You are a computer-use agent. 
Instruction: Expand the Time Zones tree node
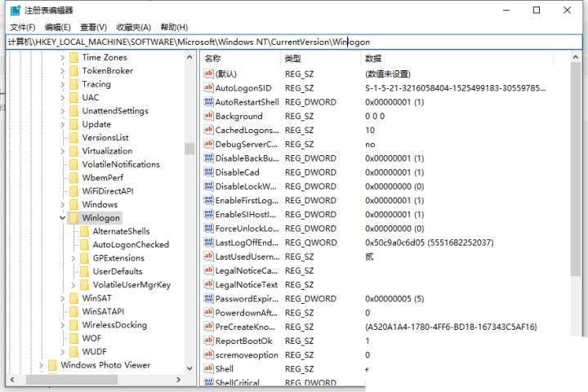click(x=63, y=58)
